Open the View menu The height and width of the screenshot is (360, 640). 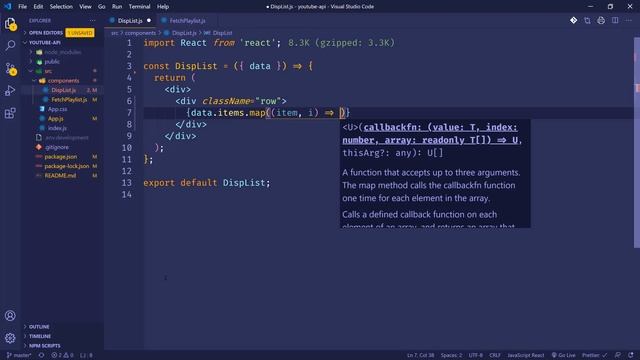pyautogui.click(x=85, y=7)
